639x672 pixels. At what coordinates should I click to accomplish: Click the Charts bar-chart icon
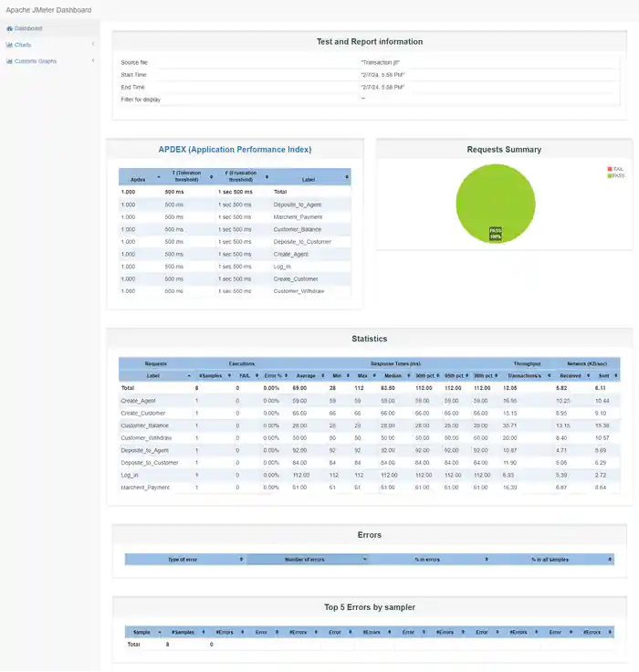point(9,45)
